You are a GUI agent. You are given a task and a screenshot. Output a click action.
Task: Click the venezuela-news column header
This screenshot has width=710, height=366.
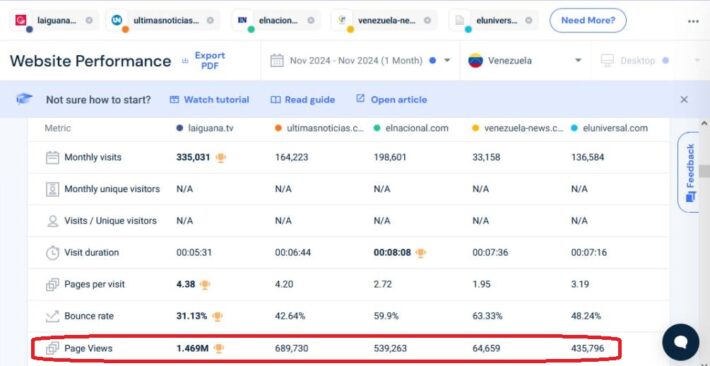click(x=518, y=128)
